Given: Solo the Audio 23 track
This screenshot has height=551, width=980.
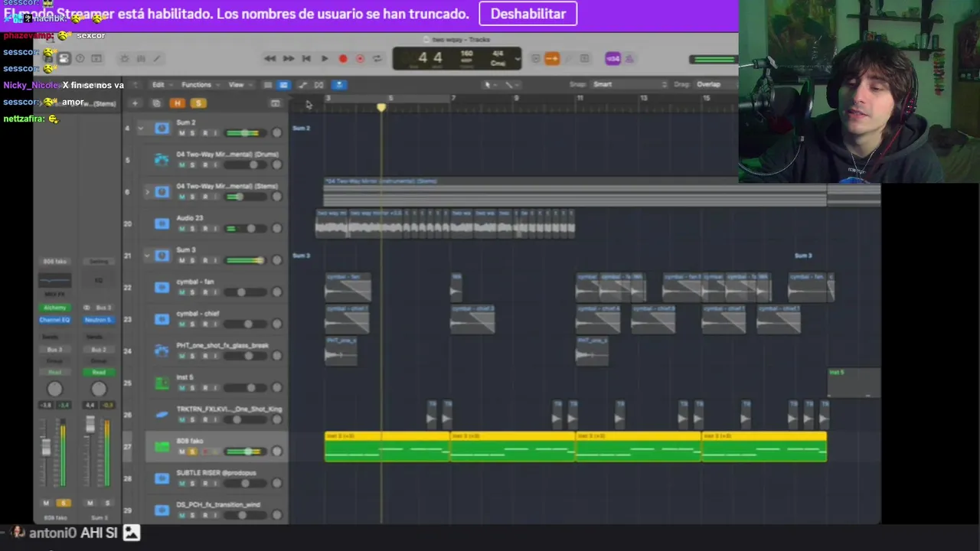Looking at the screenshot, I should (x=193, y=229).
